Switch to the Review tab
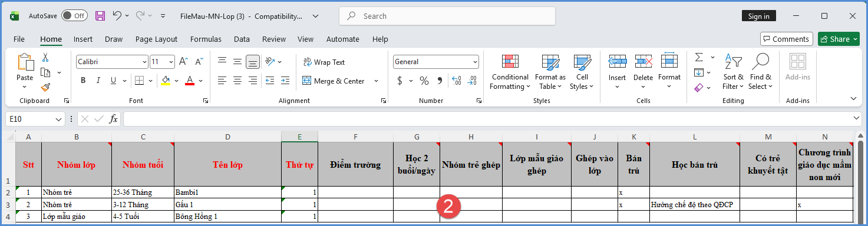Screen dimensions: 868x226 274,39
